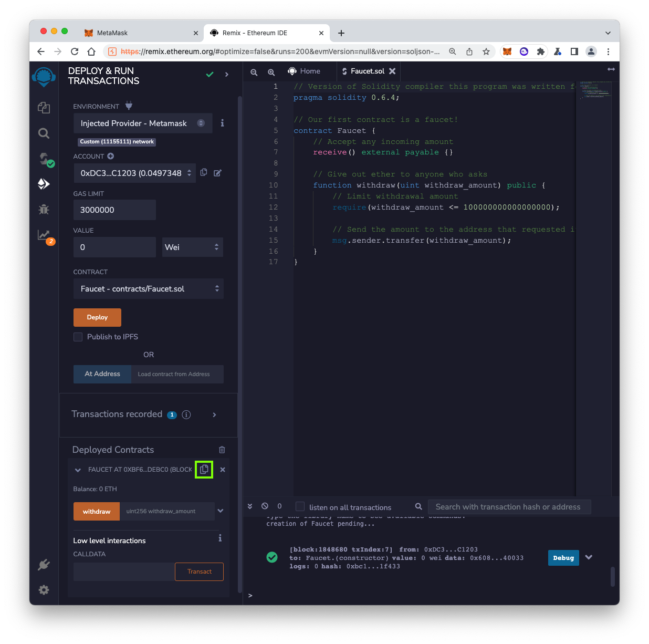The height and width of the screenshot is (644, 649).
Task: Zoom in the editor font
Action: [271, 72]
